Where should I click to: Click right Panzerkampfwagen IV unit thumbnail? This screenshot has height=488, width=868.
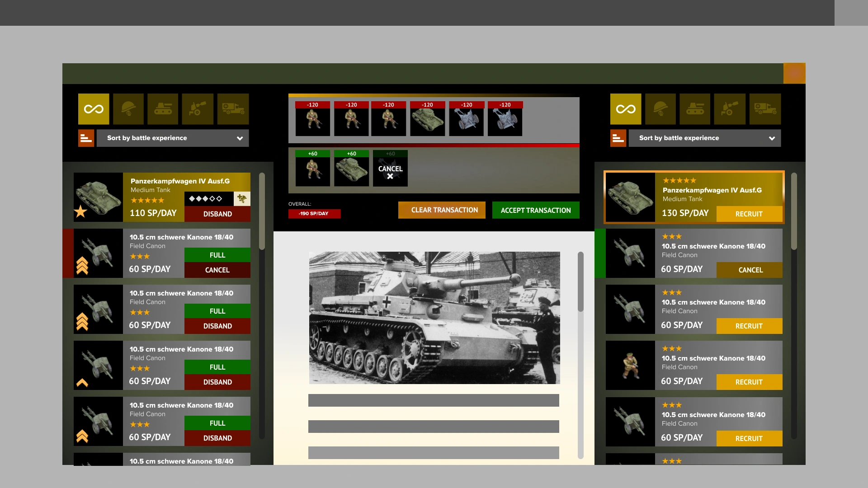630,197
